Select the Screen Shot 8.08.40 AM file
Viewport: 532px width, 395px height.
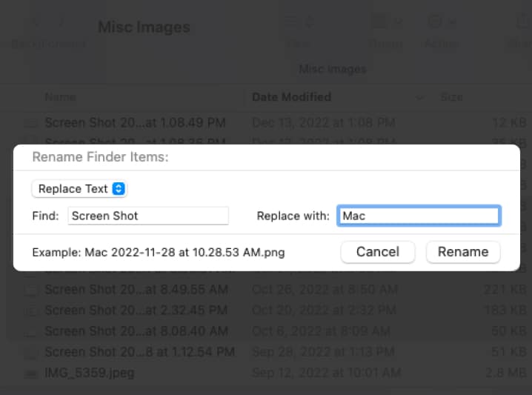135,331
